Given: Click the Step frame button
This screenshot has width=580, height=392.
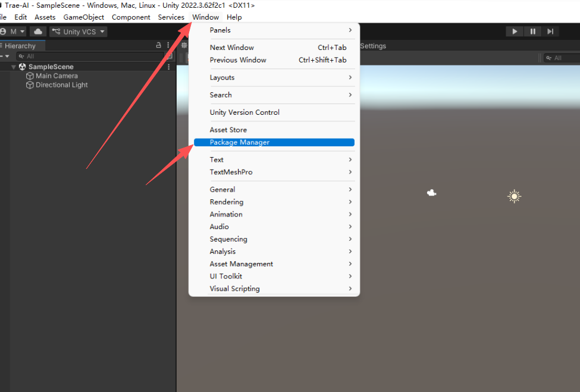Looking at the screenshot, I should 550,32.
